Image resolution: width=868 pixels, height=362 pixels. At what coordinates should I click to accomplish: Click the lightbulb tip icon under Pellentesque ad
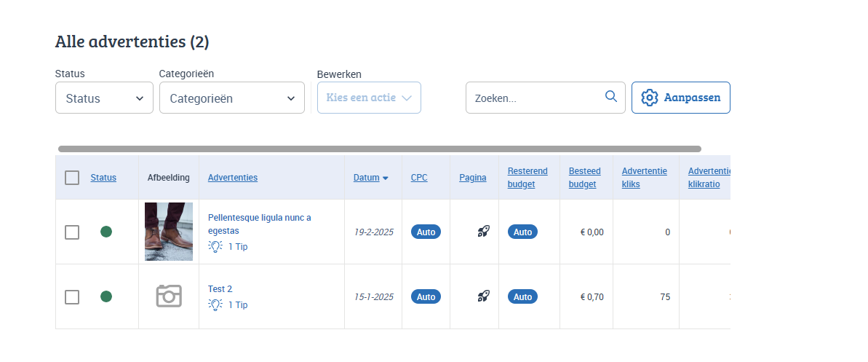coord(215,246)
